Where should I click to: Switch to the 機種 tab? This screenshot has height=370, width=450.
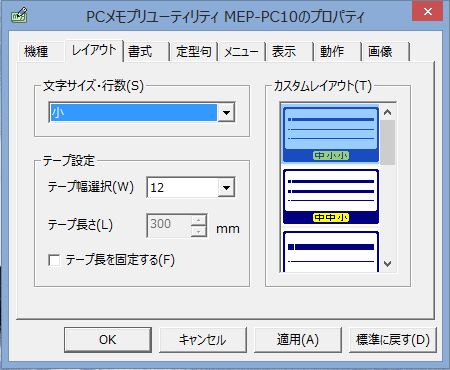click(x=40, y=52)
